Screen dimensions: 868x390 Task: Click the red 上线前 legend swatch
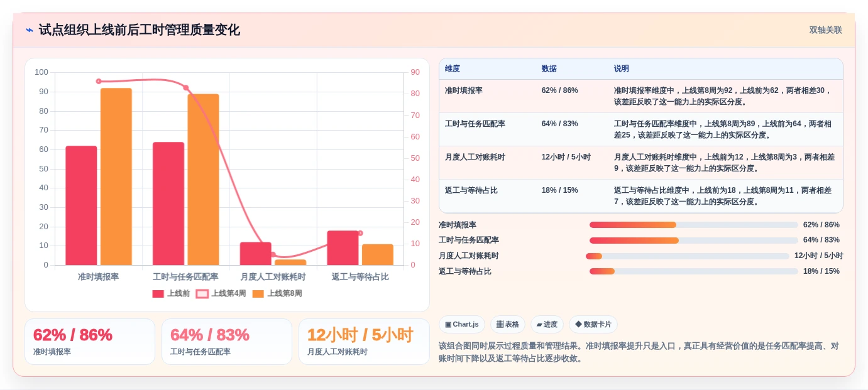pos(158,294)
